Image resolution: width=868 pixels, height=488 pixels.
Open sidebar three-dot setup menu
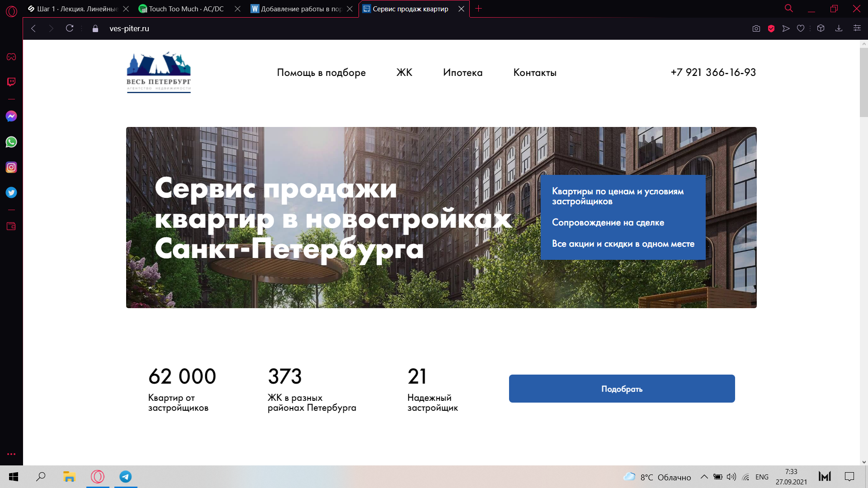pos(11,454)
